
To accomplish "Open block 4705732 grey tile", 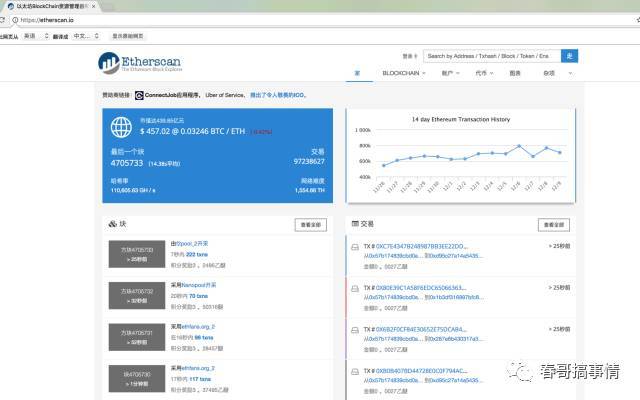I will (137, 296).
